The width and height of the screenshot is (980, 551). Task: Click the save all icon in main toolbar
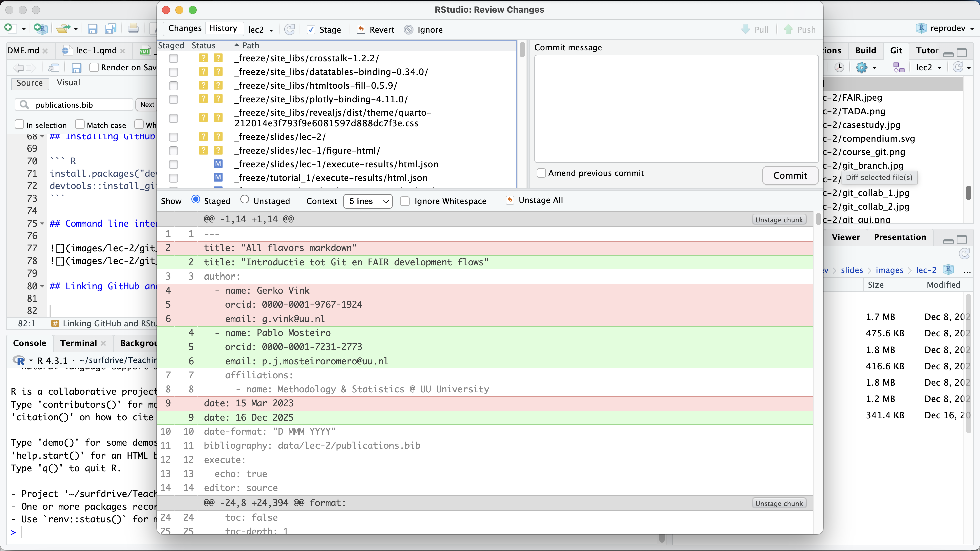click(x=110, y=29)
